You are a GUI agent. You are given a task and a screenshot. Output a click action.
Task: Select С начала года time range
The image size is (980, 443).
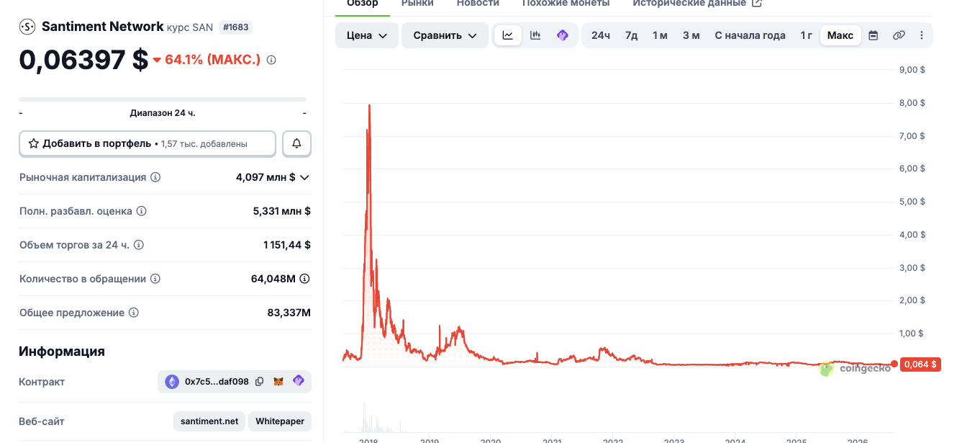[x=750, y=35]
